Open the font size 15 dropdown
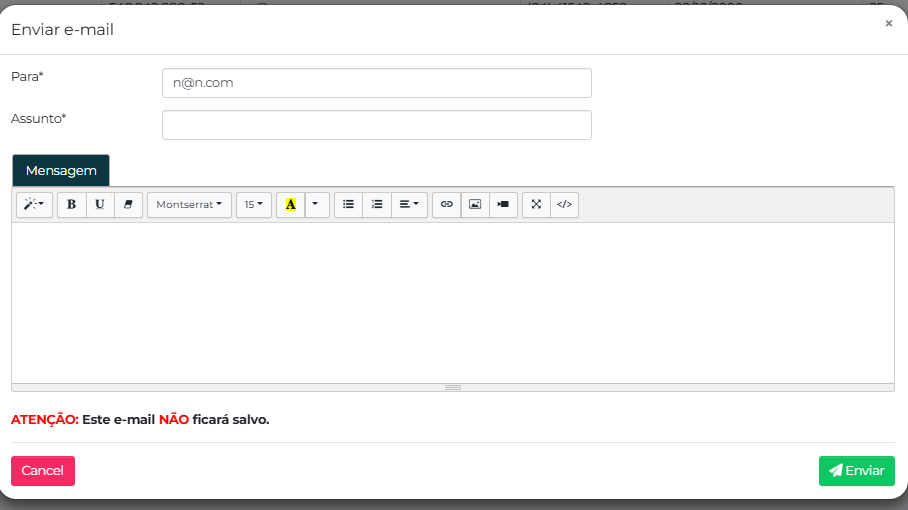Screen dimensions: 908x510 (254, 204)
